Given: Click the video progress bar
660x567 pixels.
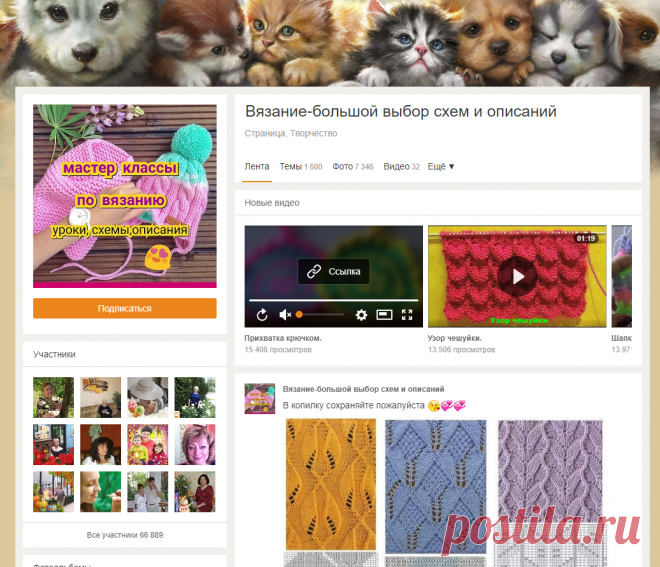Looking at the screenshot, I should click(x=333, y=300).
